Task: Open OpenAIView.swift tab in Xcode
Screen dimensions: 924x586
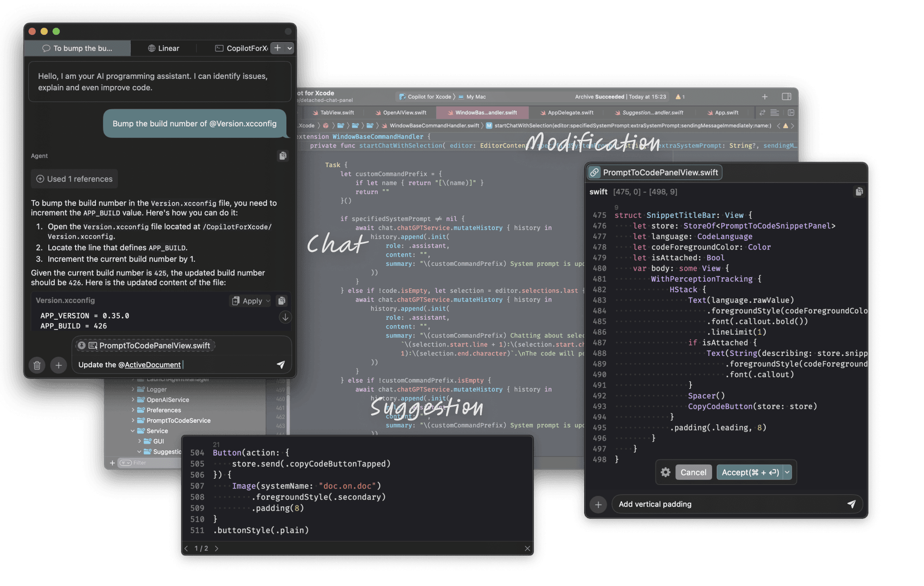Action: (400, 113)
